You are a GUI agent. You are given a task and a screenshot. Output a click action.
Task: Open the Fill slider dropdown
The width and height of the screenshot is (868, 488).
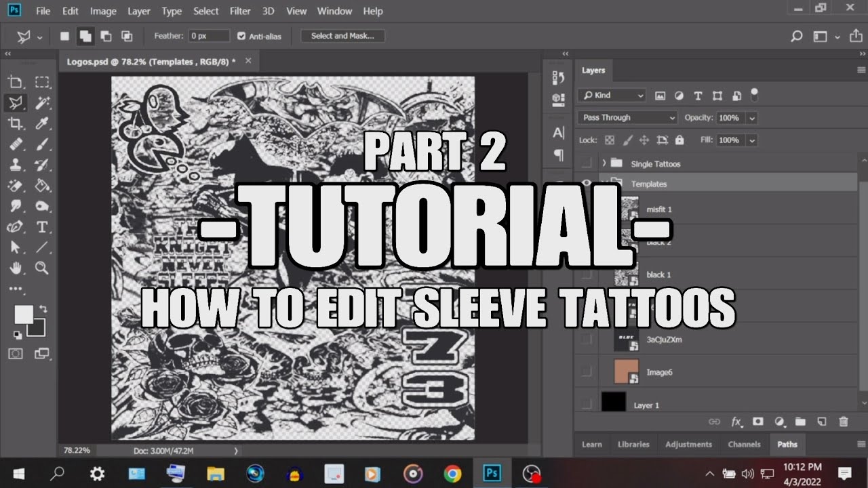[x=751, y=140]
